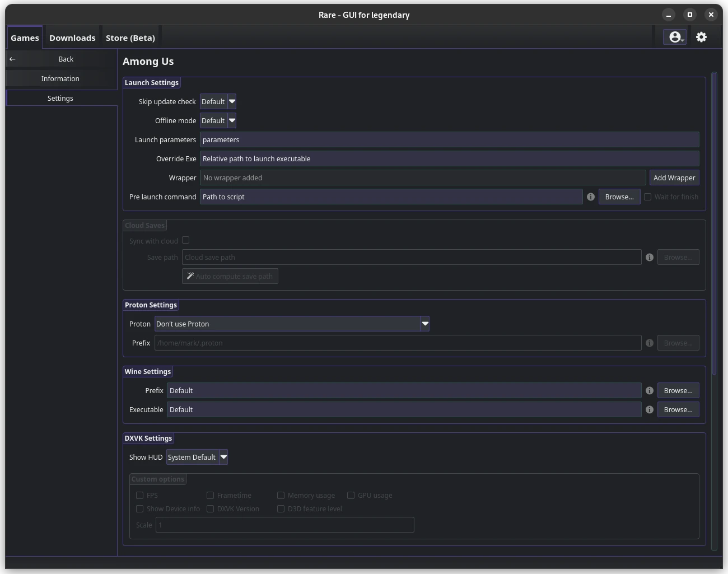Browse for Wine prefix
Screen dimensions: 728x574
click(678, 390)
